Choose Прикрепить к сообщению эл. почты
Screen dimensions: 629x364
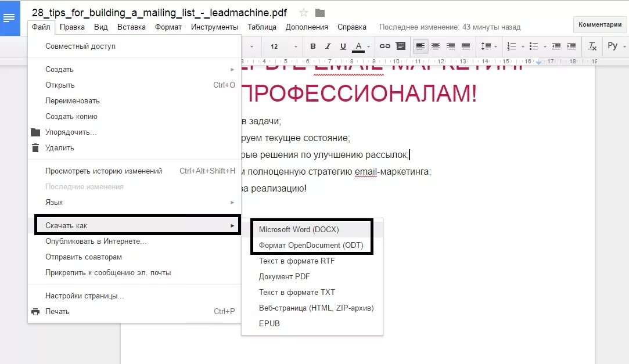(x=134, y=272)
